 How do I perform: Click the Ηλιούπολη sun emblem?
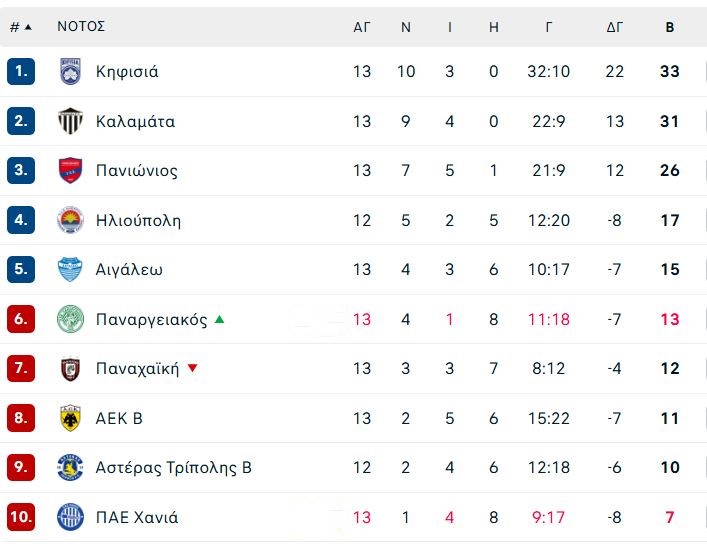pyautogui.click(x=70, y=220)
